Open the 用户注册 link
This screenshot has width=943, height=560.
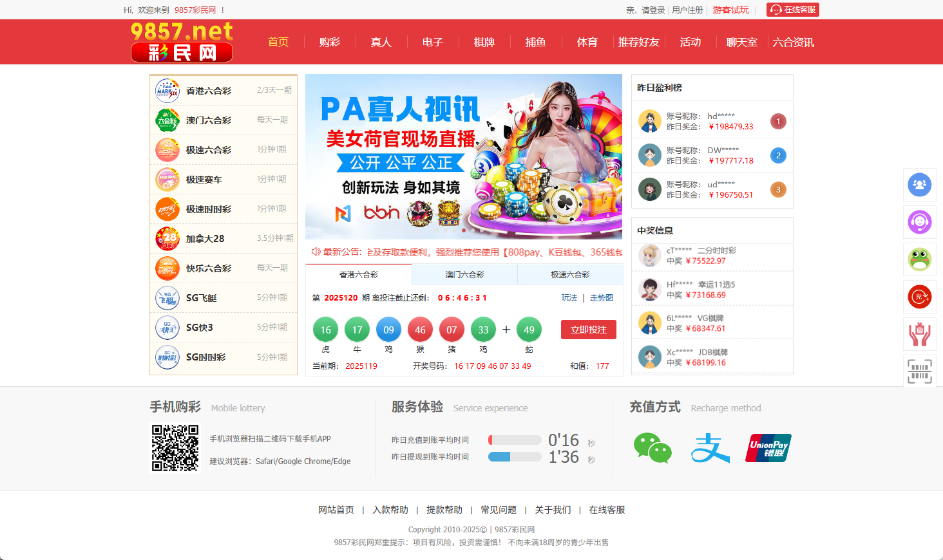point(687,10)
